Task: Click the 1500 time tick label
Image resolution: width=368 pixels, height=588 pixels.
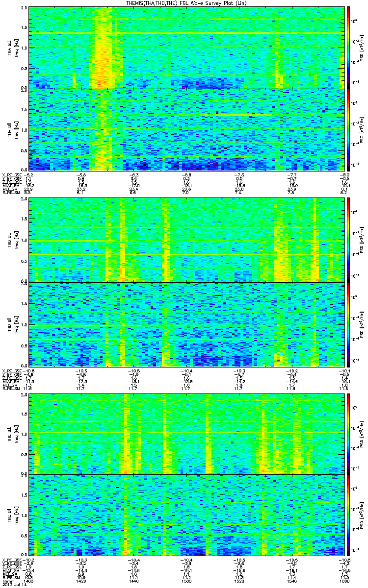Action: tap(186, 582)
